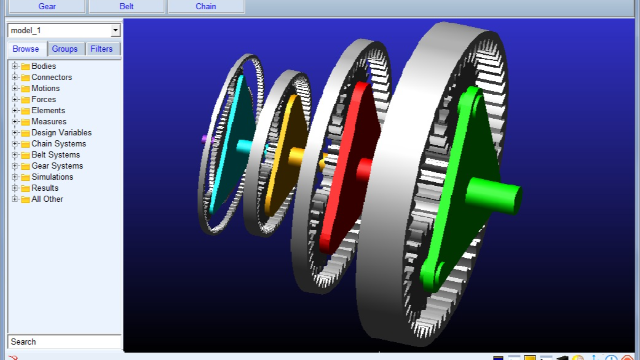Select the 'Gear Systems' label in the tree
640x360 pixels.
[57, 166]
